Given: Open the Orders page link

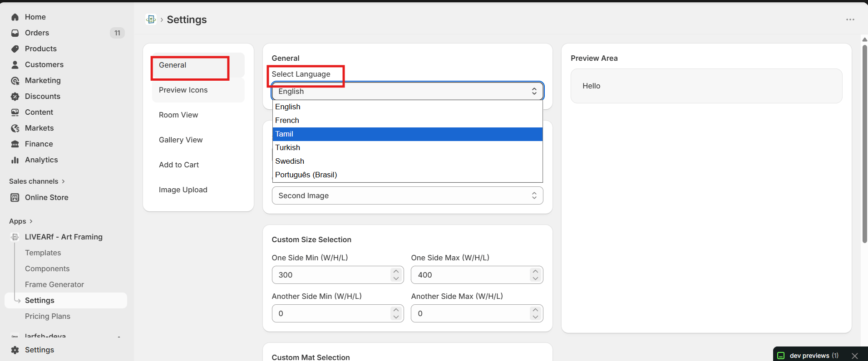Looking at the screenshot, I should click(37, 33).
